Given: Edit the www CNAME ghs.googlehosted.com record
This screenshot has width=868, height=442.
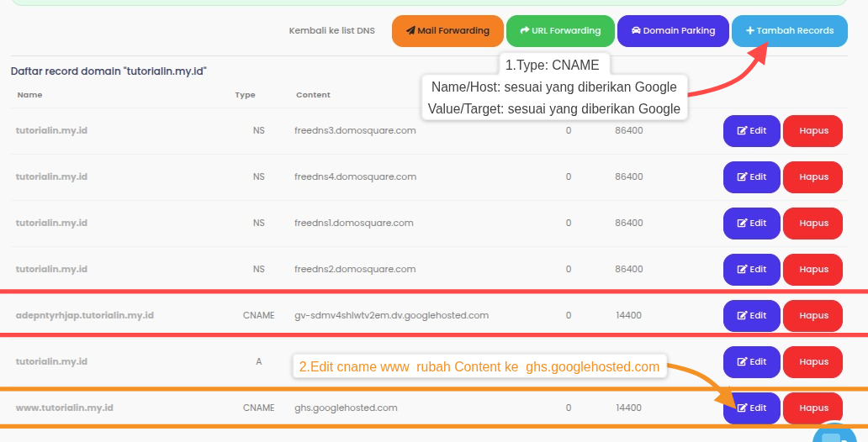Looking at the screenshot, I should click(x=751, y=408).
